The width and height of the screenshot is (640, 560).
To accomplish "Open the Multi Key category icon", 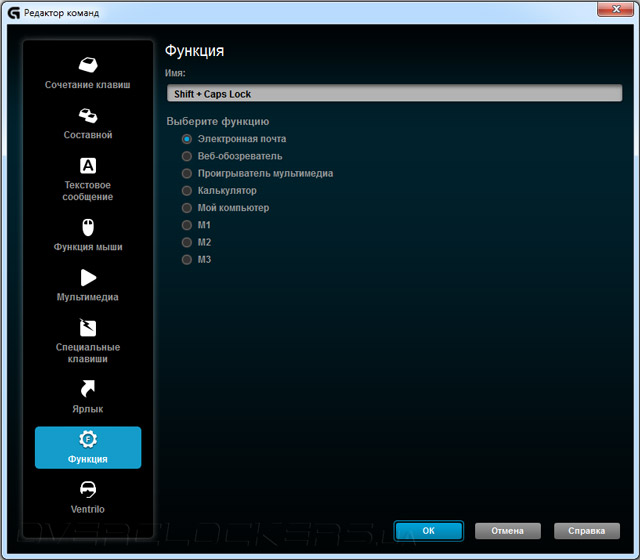I will click(88, 116).
